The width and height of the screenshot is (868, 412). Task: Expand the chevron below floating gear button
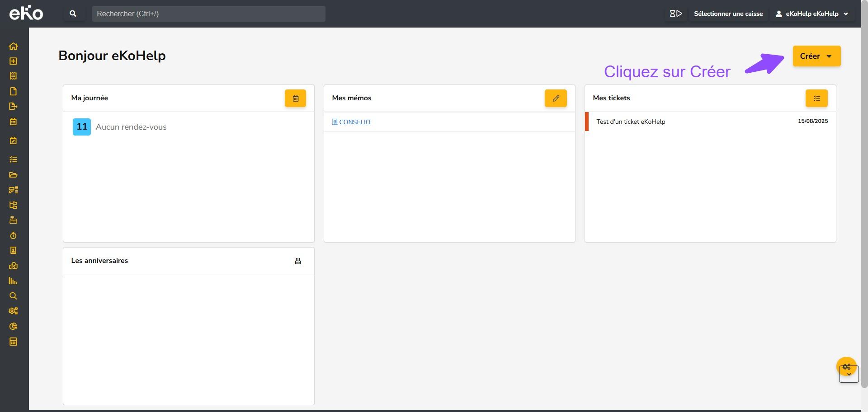coord(849,375)
